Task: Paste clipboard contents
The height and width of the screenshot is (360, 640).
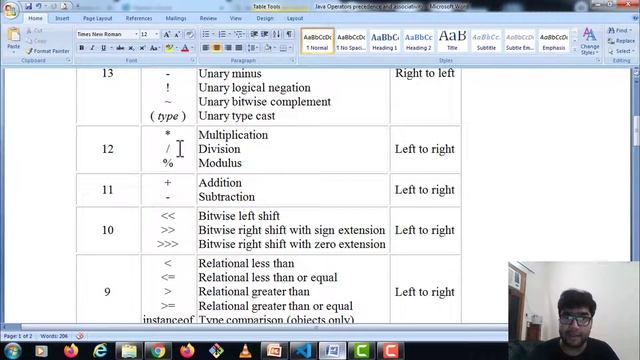Action: coord(13,40)
